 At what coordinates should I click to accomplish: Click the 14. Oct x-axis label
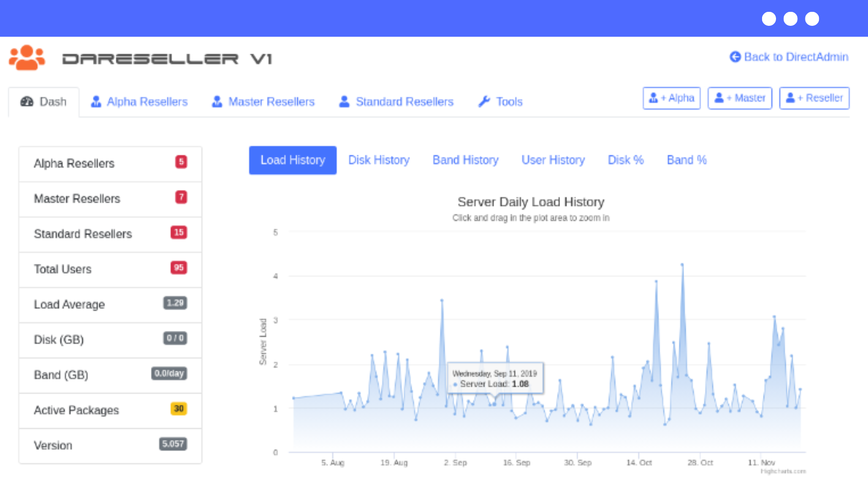639,463
